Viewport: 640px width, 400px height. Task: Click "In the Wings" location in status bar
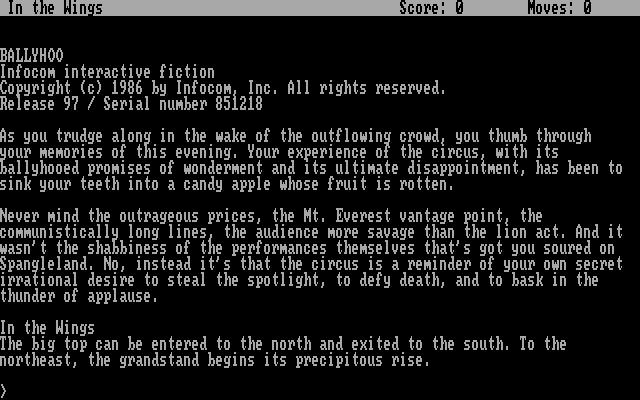point(55,8)
